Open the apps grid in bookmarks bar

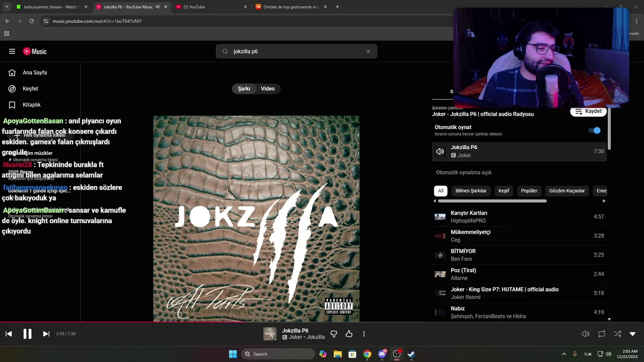[x=7, y=34]
